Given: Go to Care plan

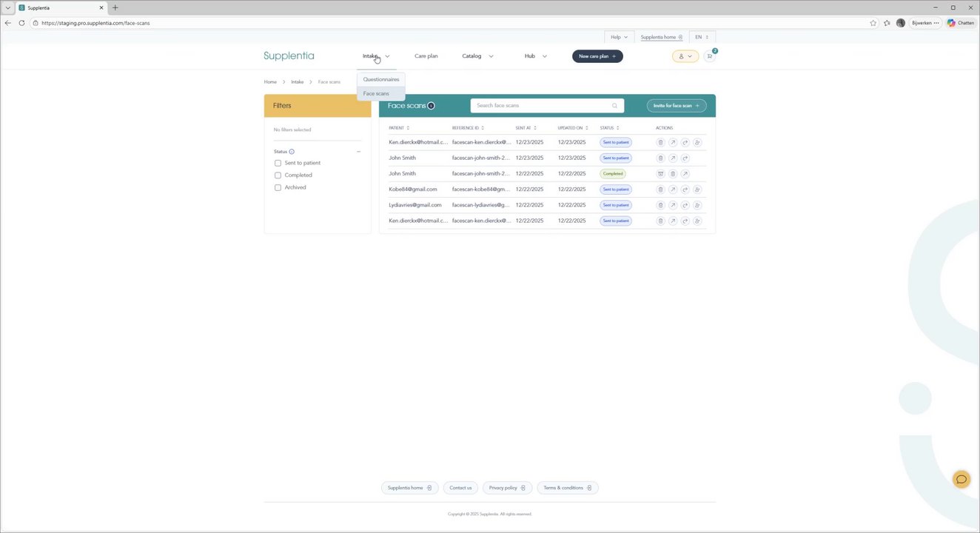Looking at the screenshot, I should tap(426, 56).
